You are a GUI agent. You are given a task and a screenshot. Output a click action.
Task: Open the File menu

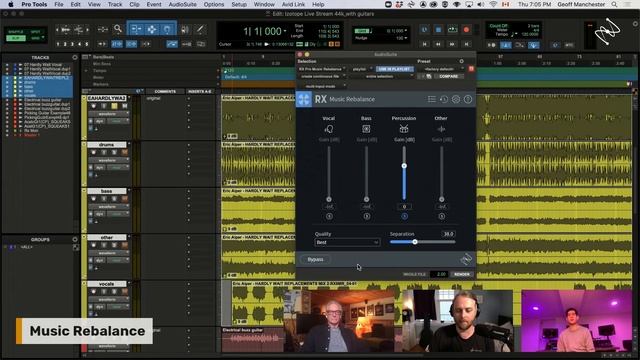[x=59, y=4]
